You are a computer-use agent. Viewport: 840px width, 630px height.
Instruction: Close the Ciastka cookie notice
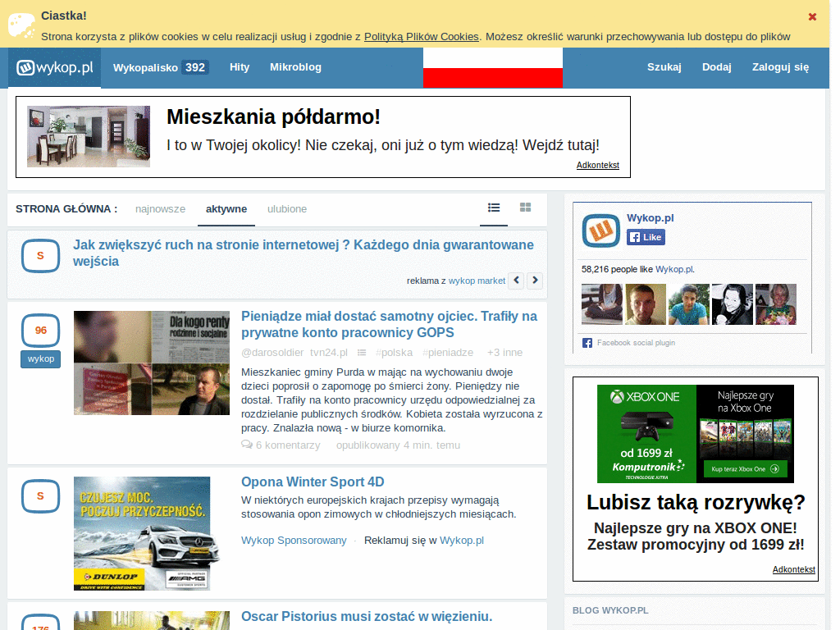(812, 16)
